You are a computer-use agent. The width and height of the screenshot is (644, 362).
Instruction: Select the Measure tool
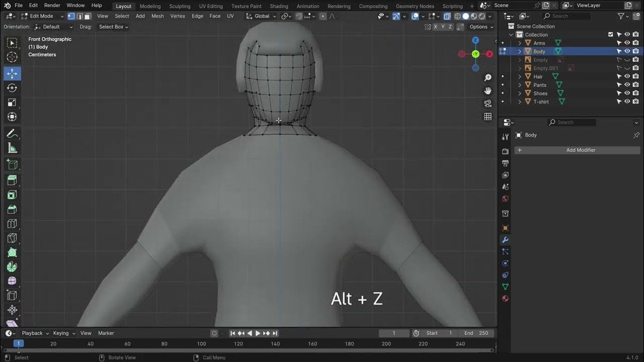tap(12, 148)
